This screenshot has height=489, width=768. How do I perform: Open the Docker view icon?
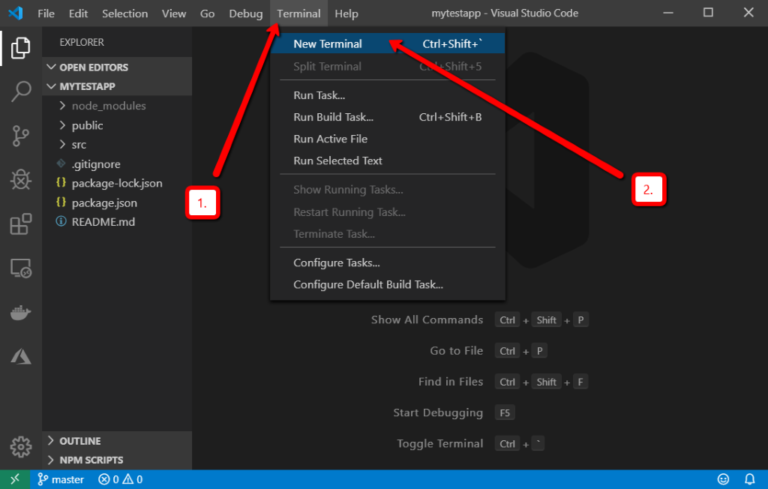pos(20,313)
